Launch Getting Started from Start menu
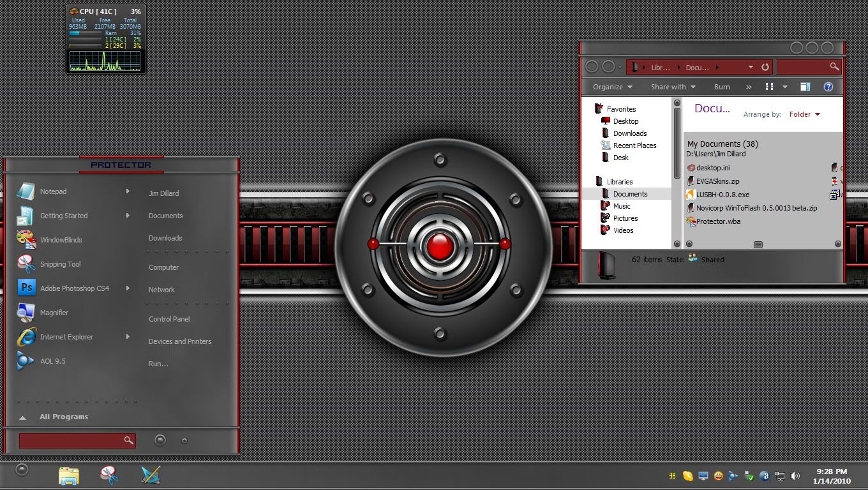Image resolution: width=868 pixels, height=490 pixels. [73, 216]
